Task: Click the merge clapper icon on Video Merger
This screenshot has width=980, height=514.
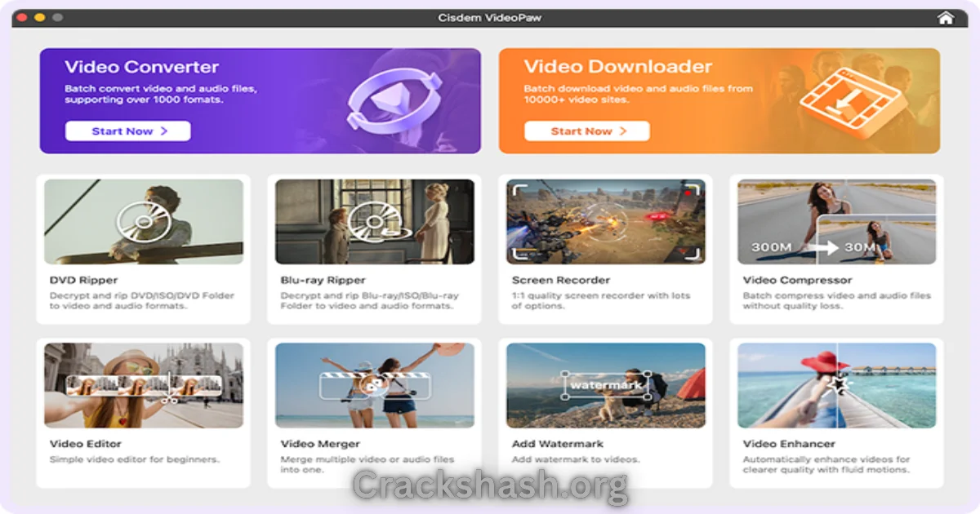Action: point(375,385)
